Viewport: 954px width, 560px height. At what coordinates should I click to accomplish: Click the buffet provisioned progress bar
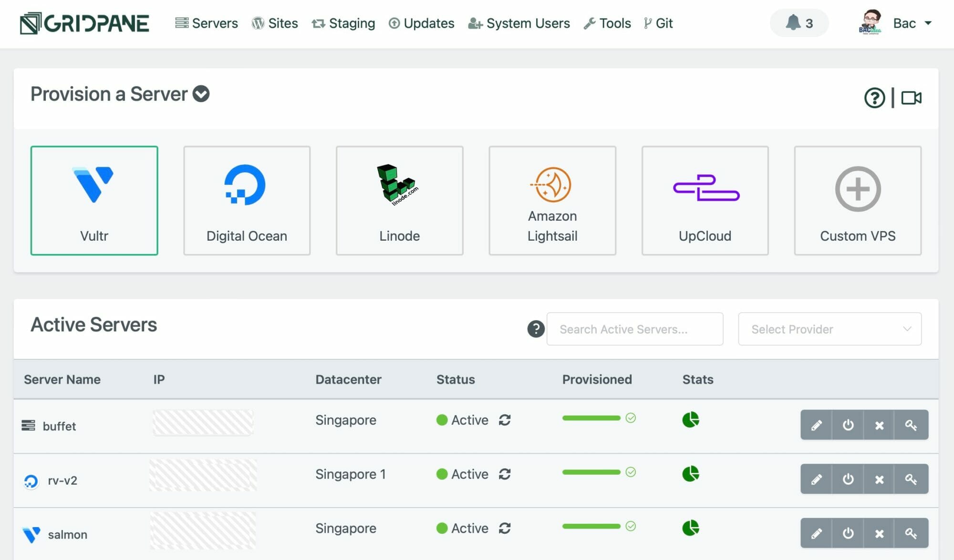point(591,418)
